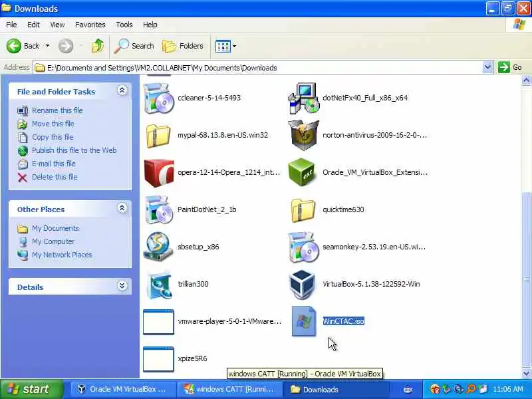Select the WinCTAC.iso file icon
Viewport: 532px width, 399px height.
click(303, 321)
